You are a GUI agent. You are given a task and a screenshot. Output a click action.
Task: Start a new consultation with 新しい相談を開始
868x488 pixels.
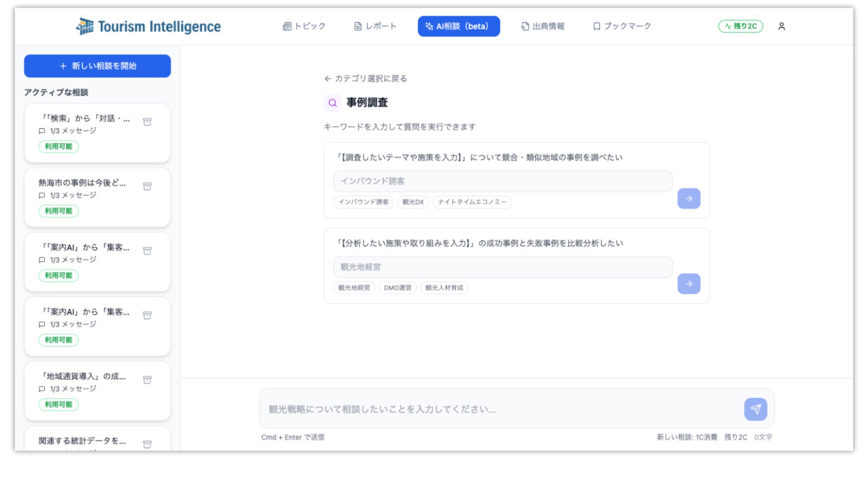click(97, 66)
